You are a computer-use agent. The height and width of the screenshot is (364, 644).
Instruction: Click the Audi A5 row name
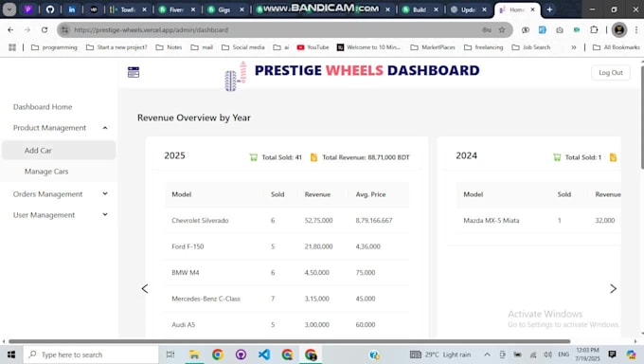(x=183, y=324)
